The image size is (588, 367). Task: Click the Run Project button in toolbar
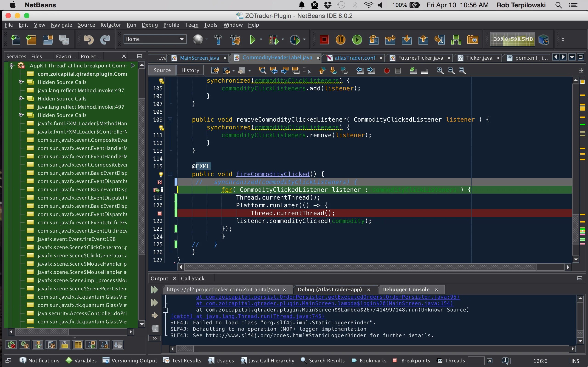[252, 39]
